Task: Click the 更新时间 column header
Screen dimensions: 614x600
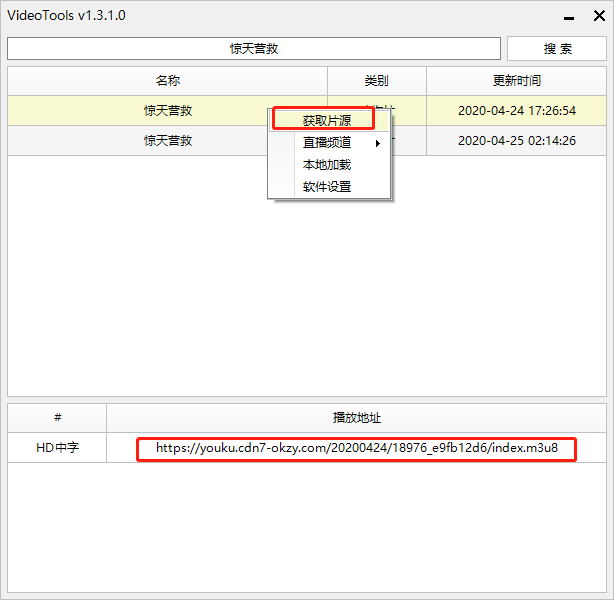Action: (x=516, y=81)
